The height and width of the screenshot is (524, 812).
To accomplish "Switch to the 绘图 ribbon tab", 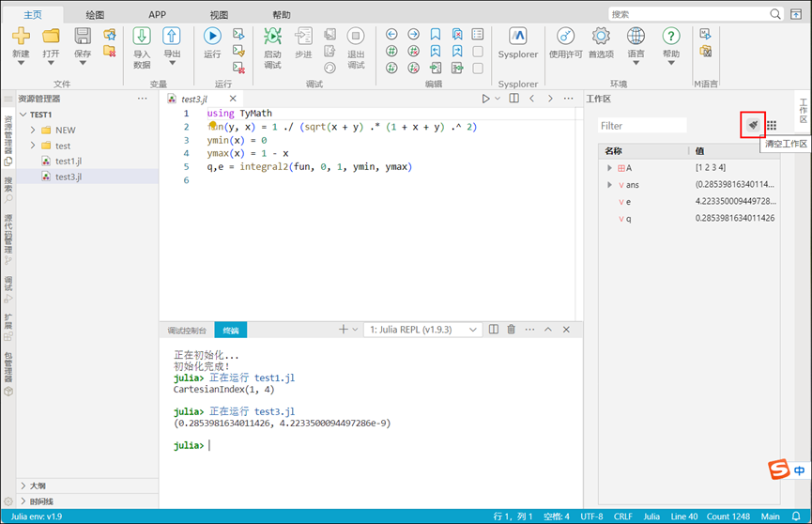I will 95,14.
